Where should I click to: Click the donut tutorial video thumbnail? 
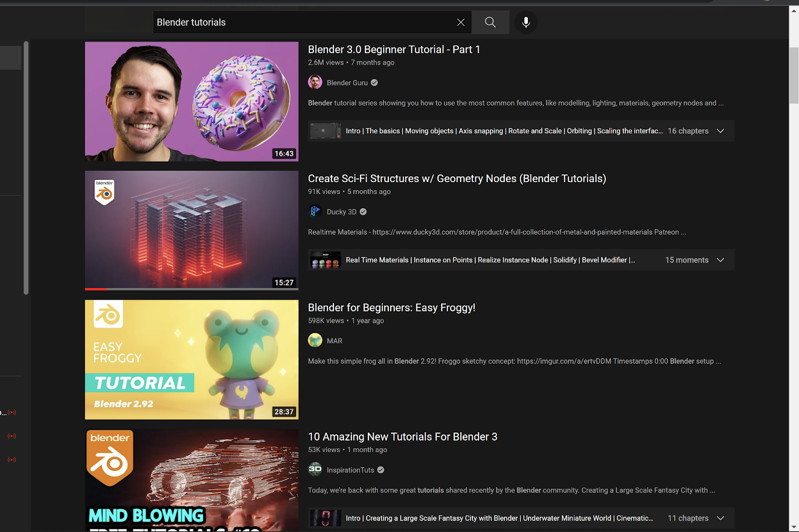(x=191, y=101)
